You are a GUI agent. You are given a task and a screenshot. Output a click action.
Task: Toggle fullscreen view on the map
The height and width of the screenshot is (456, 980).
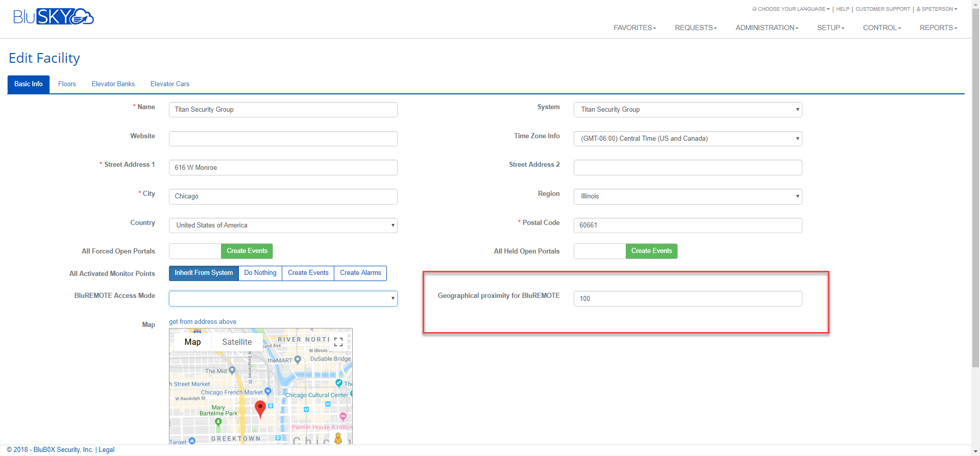pyautogui.click(x=338, y=342)
